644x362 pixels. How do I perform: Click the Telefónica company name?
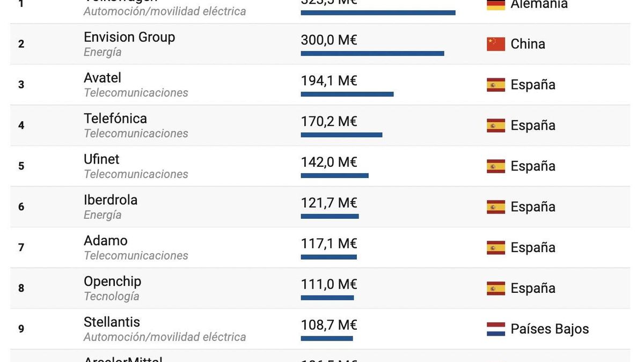[x=115, y=119]
